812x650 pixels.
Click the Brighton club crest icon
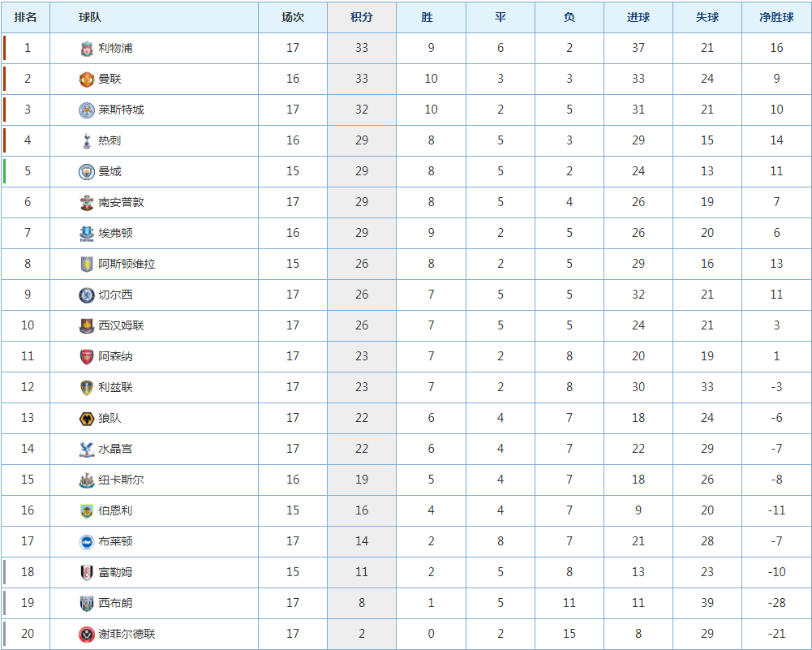click(x=87, y=541)
